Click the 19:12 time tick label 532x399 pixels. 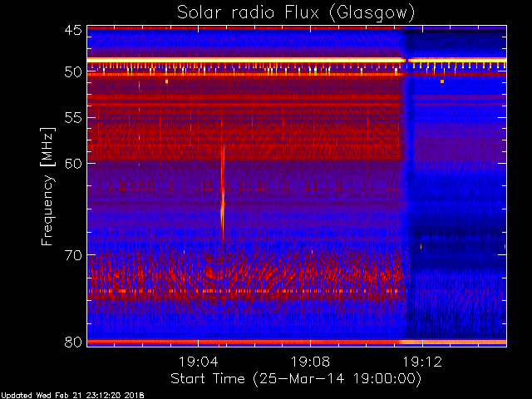click(422, 362)
